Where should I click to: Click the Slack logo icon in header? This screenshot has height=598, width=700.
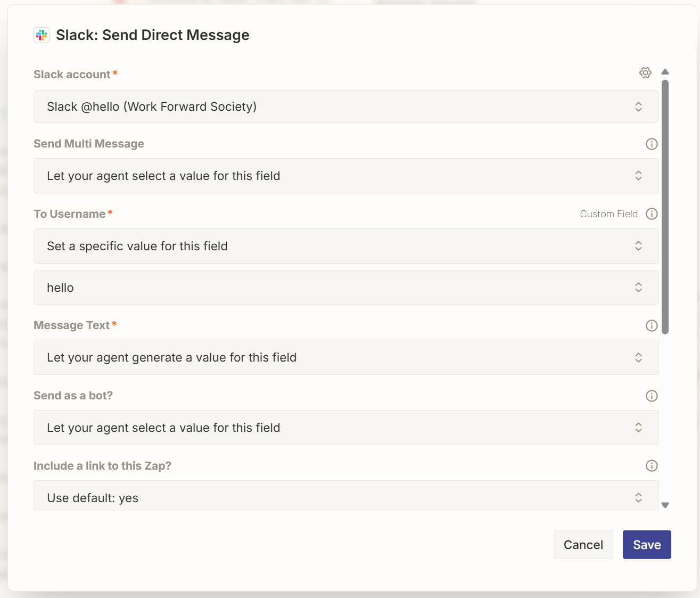[x=42, y=35]
